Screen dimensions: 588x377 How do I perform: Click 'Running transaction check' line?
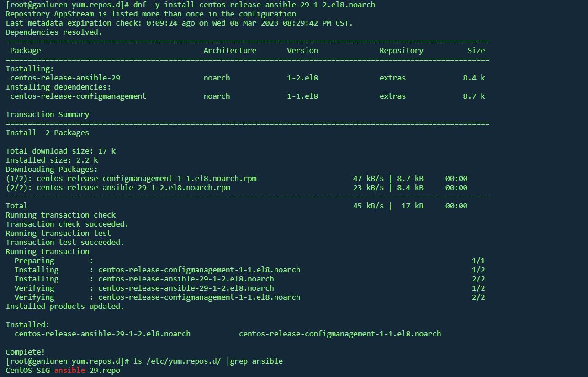tap(61, 215)
